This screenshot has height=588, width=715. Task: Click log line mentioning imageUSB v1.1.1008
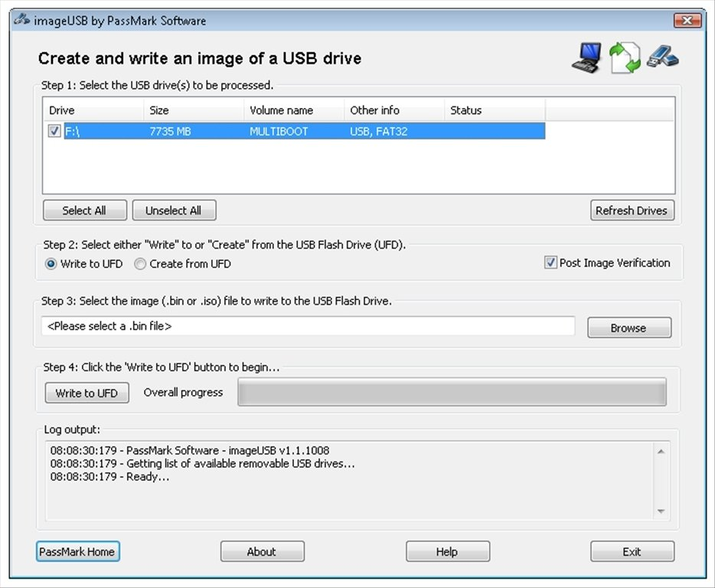pos(190,450)
